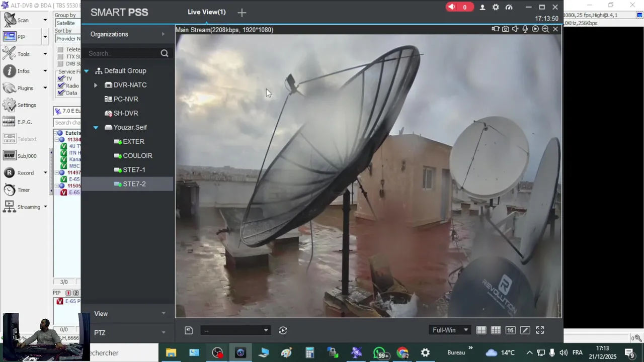Toggle audio on the live stream
The image size is (644, 362).
pos(515,29)
